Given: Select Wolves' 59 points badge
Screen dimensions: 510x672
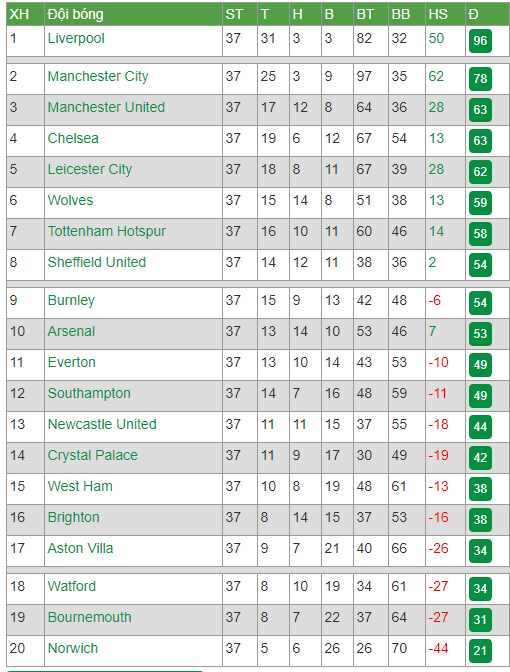Looking at the screenshot, I should (480, 203).
